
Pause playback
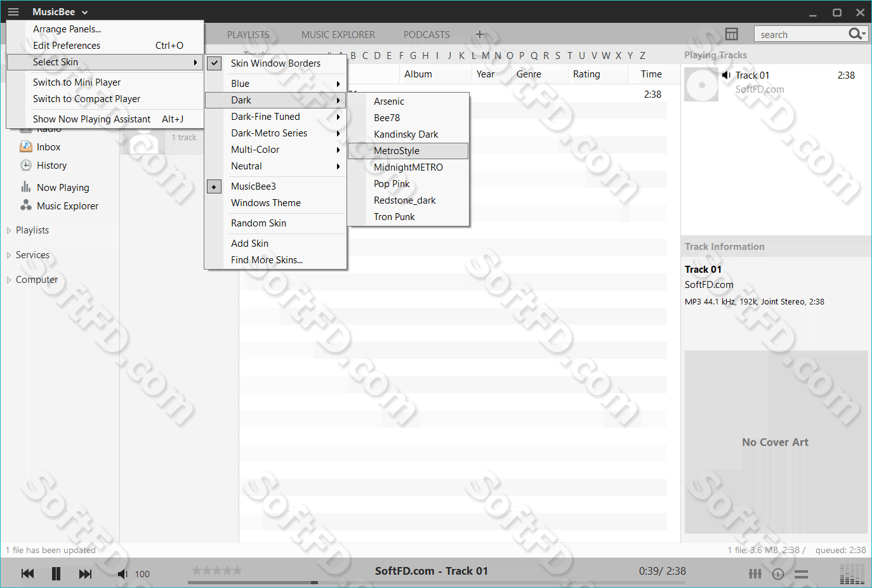[56, 573]
